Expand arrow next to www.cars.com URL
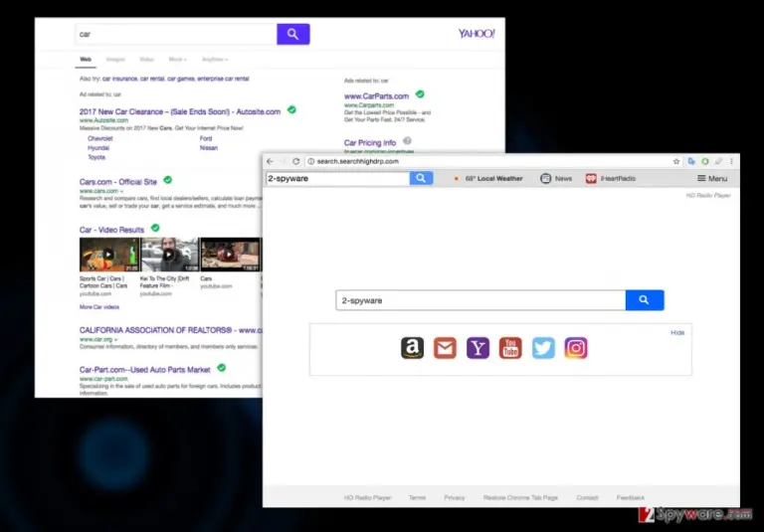Image resolution: width=764 pixels, height=532 pixels. tap(121, 192)
